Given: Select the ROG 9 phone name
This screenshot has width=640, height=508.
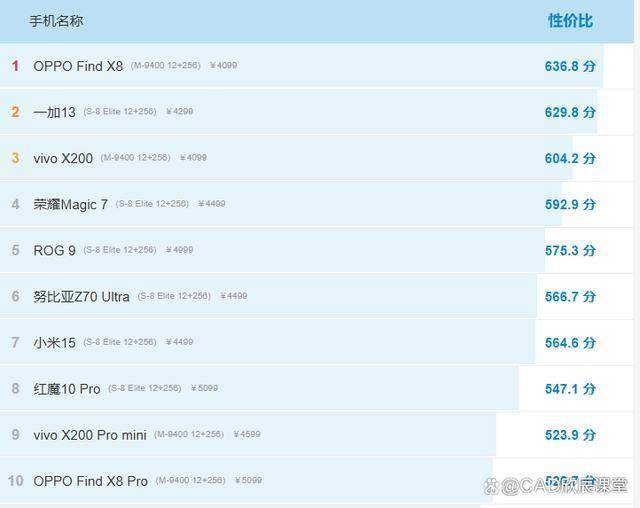Looking at the screenshot, I should pos(54,250).
